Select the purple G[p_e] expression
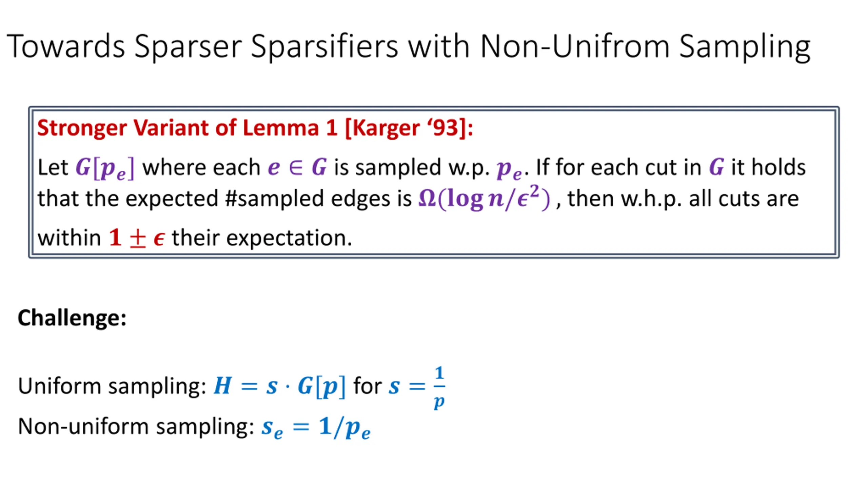Viewport: 868px width, 488px height. [x=105, y=168]
